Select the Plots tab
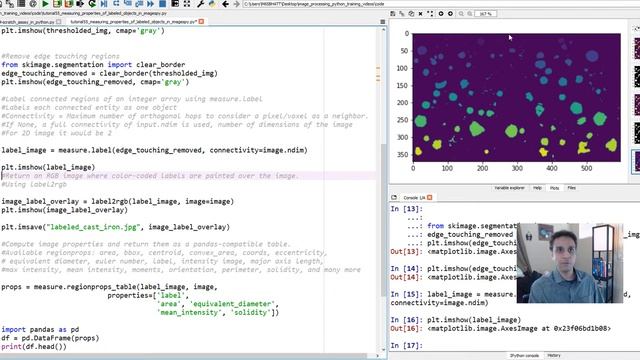This screenshot has width=640, height=360. click(x=554, y=188)
